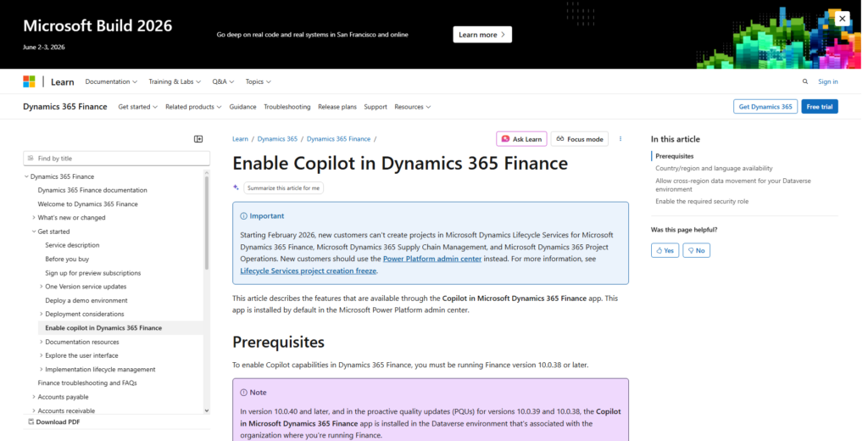Image resolution: width=868 pixels, height=441 pixels.
Task: Click Learn more banner button
Action: [x=482, y=35]
